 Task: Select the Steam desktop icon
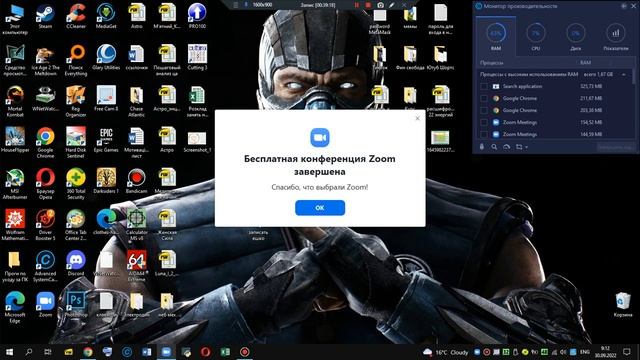click(45, 17)
